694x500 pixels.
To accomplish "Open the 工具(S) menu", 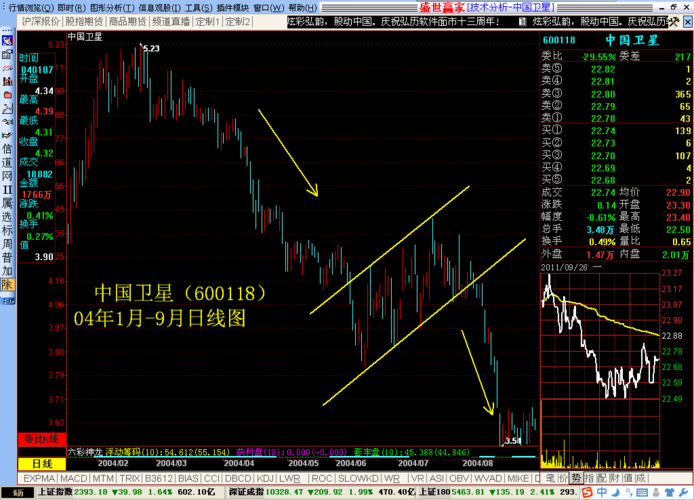I will coord(199,8).
